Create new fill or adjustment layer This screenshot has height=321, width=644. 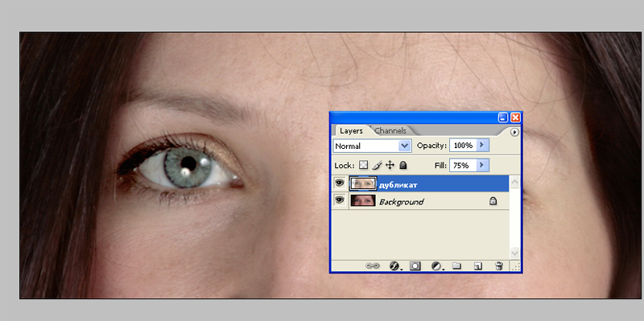coord(437,266)
